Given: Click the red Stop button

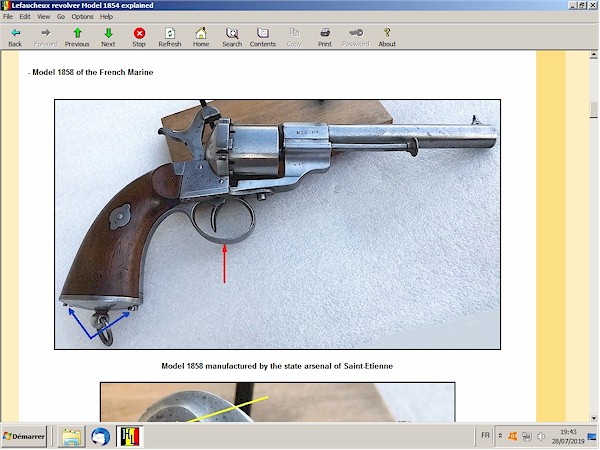Looking at the screenshot, I should click(139, 38).
